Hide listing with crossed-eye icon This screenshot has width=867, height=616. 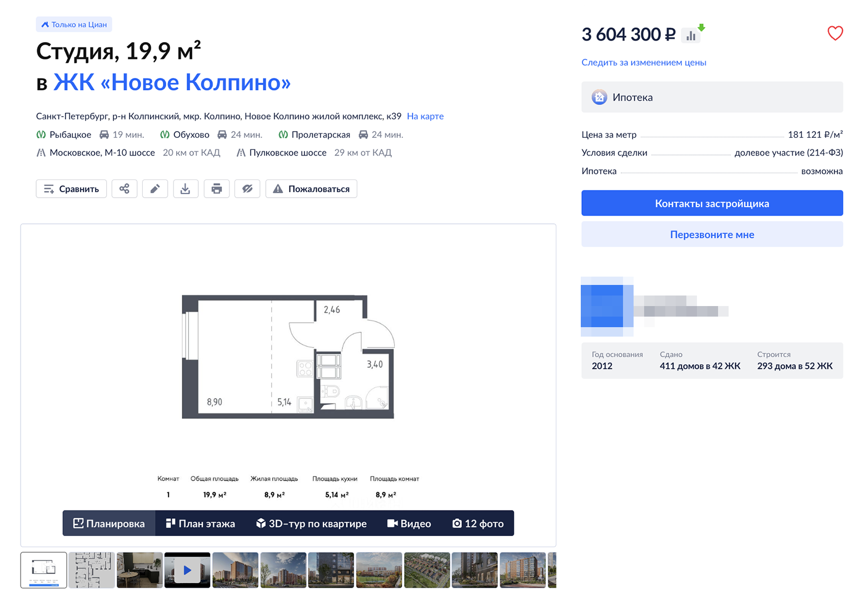[x=247, y=189]
